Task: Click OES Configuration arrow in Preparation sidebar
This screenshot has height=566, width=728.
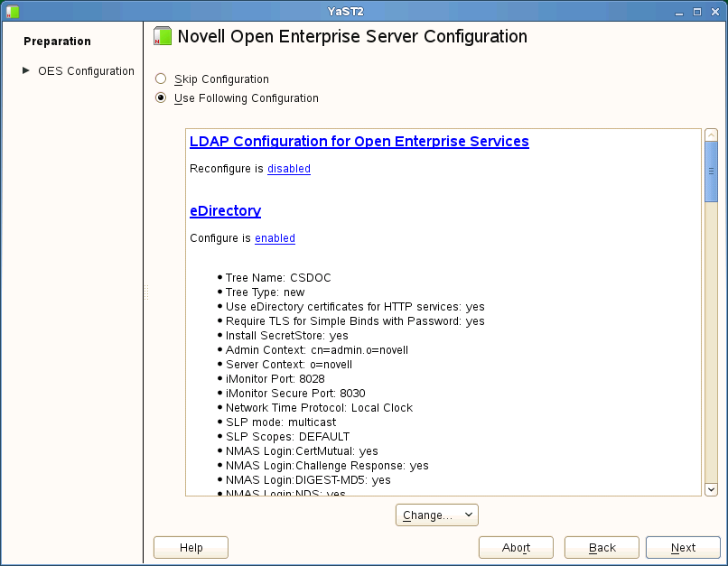Action: [26, 70]
